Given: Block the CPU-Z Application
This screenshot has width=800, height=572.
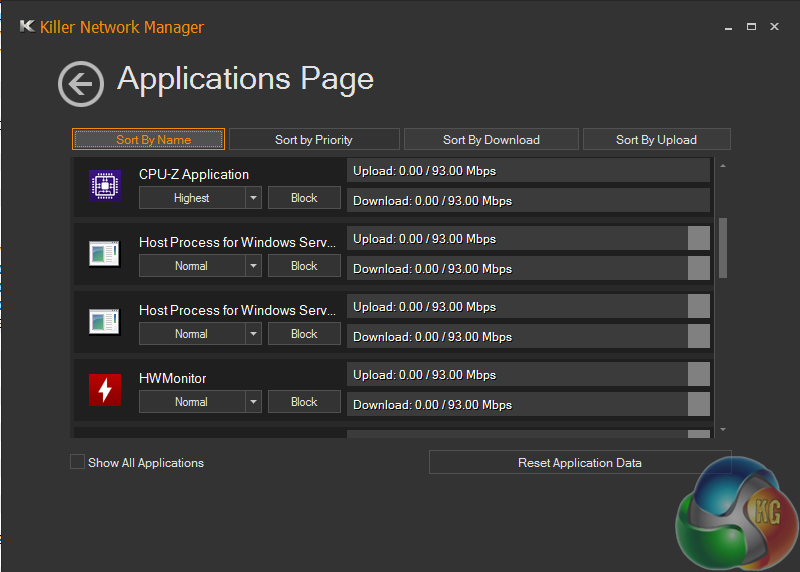Looking at the screenshot, I should click(x=304, y=198).
